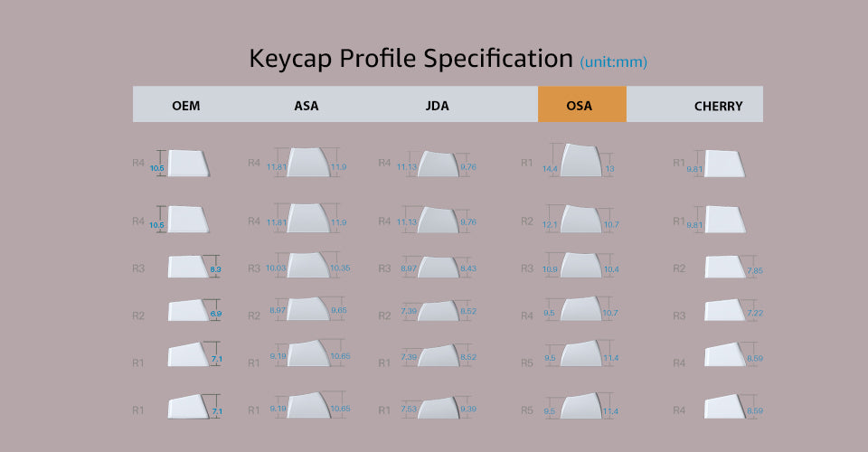Switch to the CHERRY profile tab
The width and height of the screenshot is (868, 452).
(x=718, y=106)
